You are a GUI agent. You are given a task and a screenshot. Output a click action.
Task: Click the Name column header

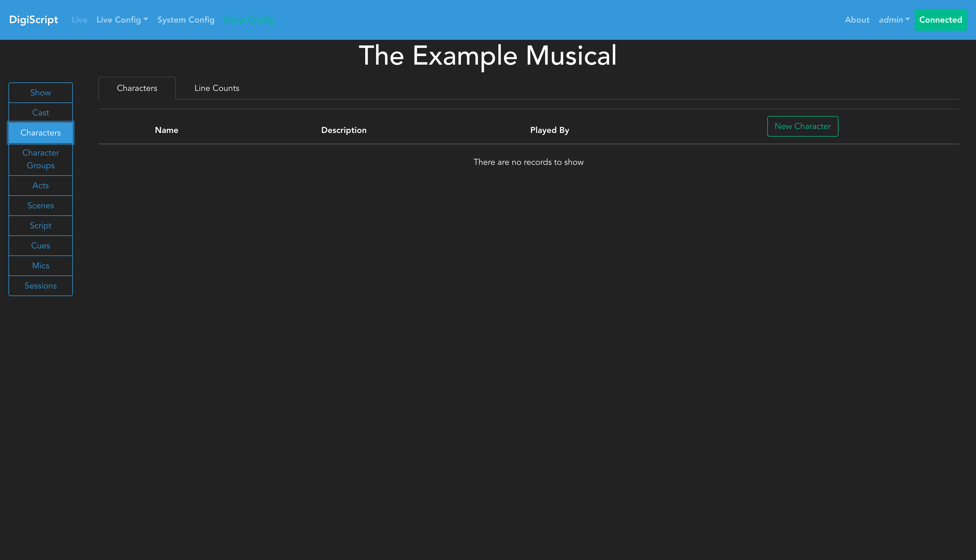[166, 130]
